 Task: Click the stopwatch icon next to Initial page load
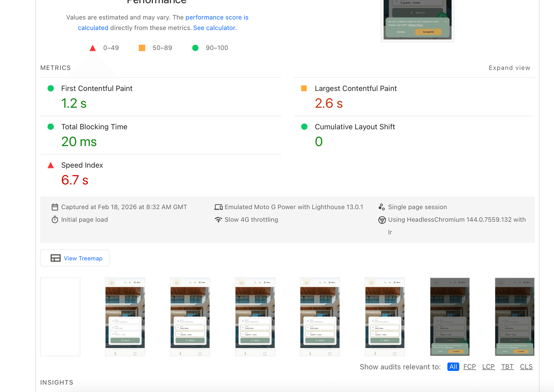tap(55, 220)
